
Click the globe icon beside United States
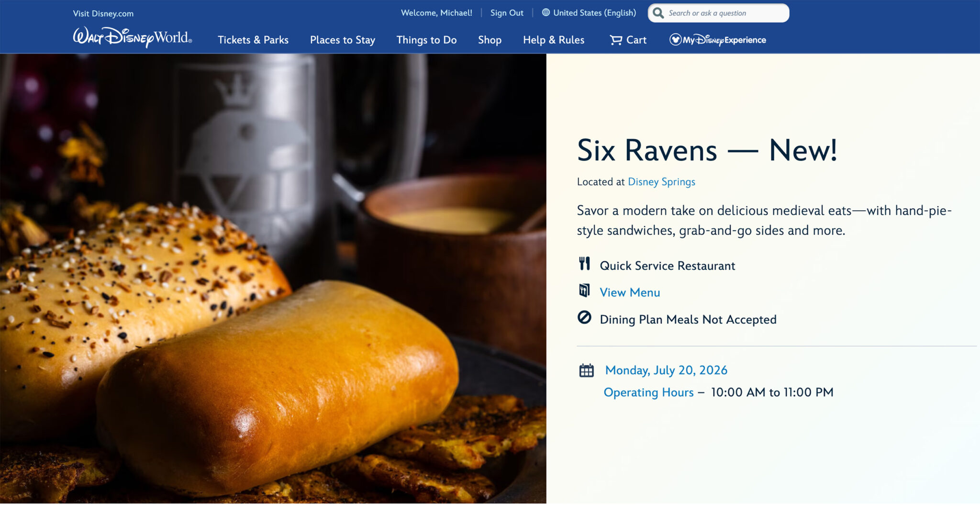(x=546, y=12)
